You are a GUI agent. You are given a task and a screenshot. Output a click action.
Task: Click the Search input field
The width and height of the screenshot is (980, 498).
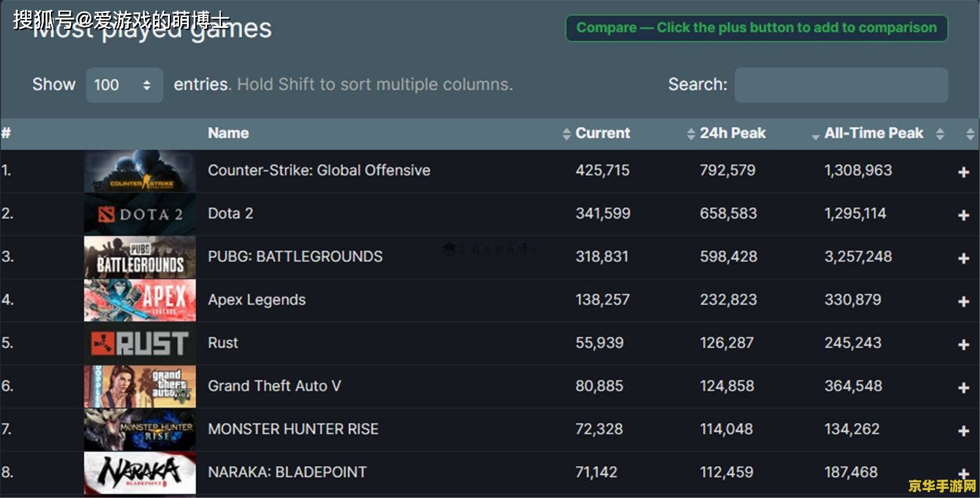coord(841,85)
